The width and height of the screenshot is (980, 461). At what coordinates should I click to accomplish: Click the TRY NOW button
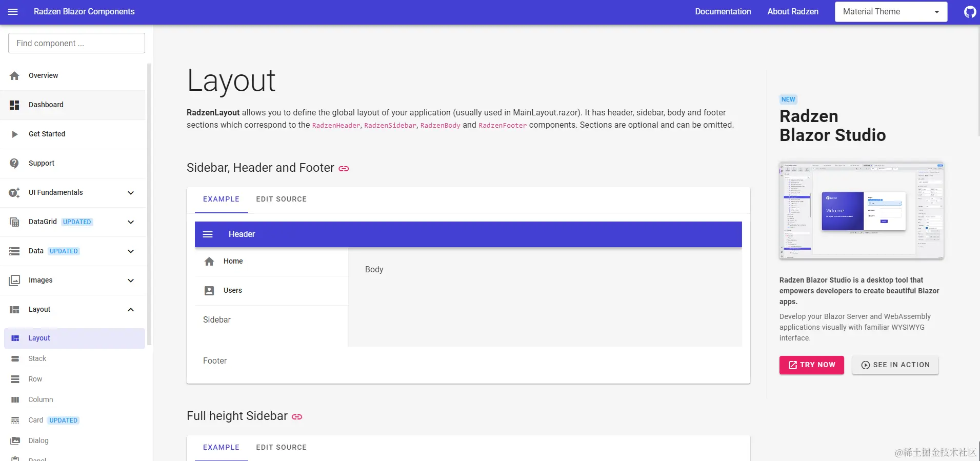(811, 365)
